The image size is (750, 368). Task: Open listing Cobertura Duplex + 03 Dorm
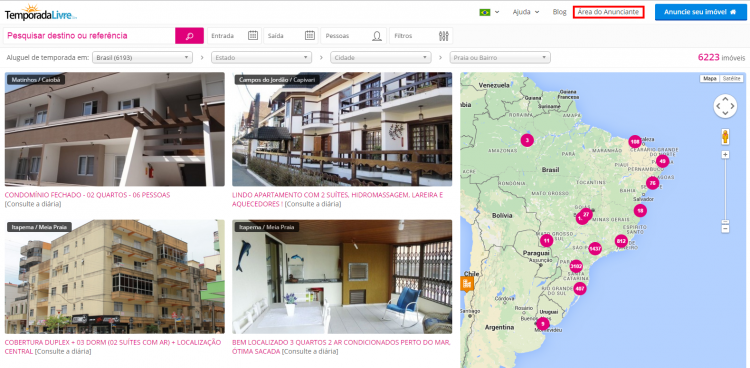[x=113, y=346]
